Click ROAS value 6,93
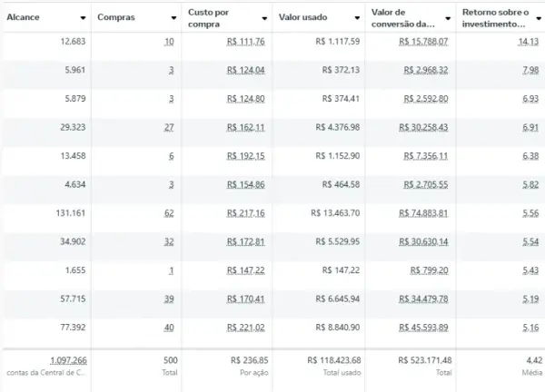 530,99
